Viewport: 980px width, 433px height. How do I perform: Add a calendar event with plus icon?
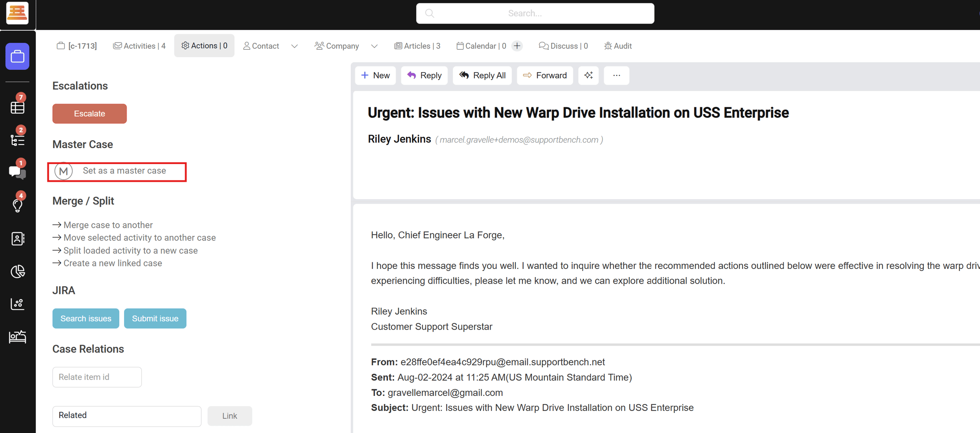(x=517, y=46)
